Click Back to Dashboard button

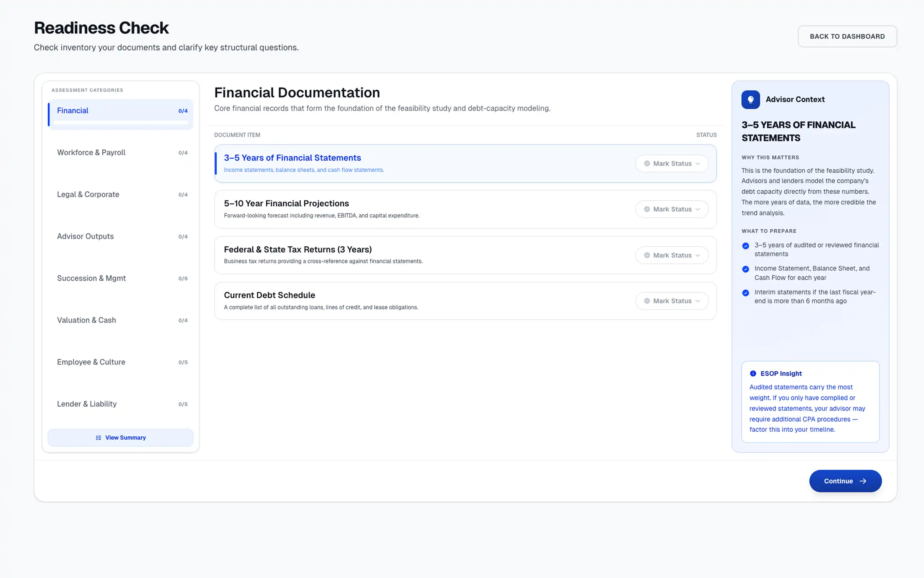click(x=847, y=36)
